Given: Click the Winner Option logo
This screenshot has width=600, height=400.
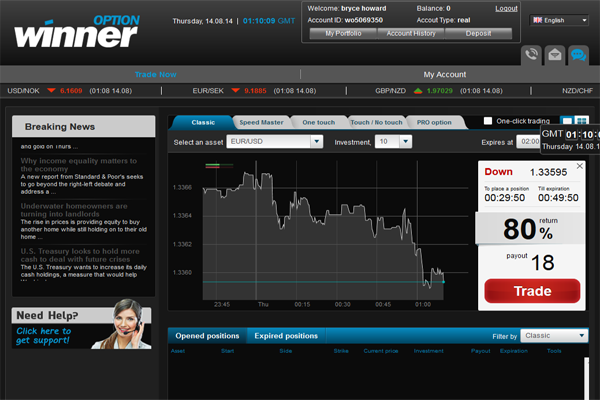Looking at the screenshot, I should pyautogui.click(x=77, y=31).
